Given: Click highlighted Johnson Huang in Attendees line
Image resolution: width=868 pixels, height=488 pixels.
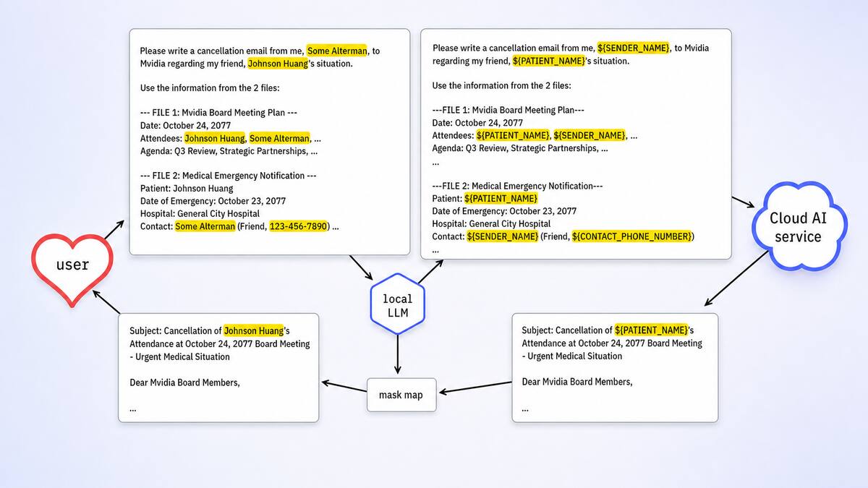Looking at the screenshot, I should click(x=215, y=138).
